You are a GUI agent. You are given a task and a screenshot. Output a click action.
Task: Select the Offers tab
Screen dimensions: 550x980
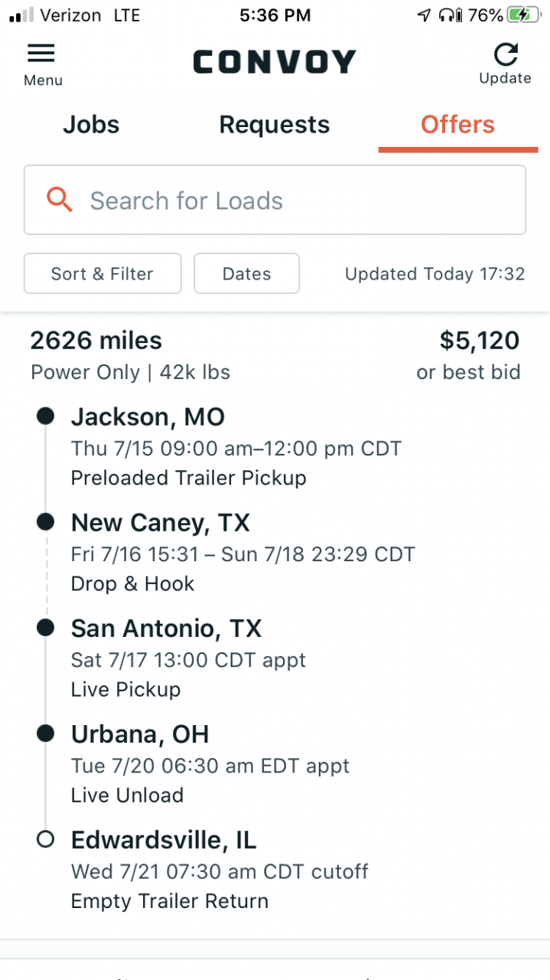click(x=457, y=125)
